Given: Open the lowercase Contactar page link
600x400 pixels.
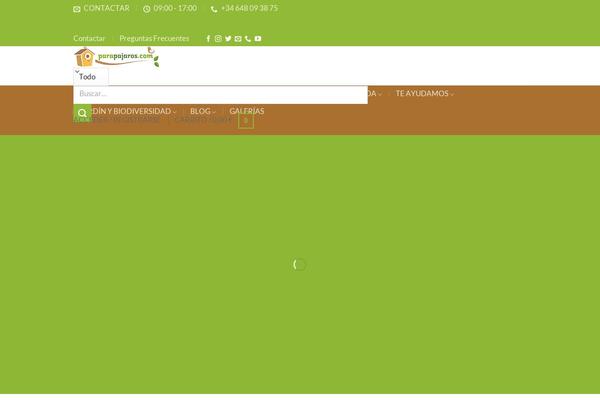Looking at the screenshot, I should point(89,38).
